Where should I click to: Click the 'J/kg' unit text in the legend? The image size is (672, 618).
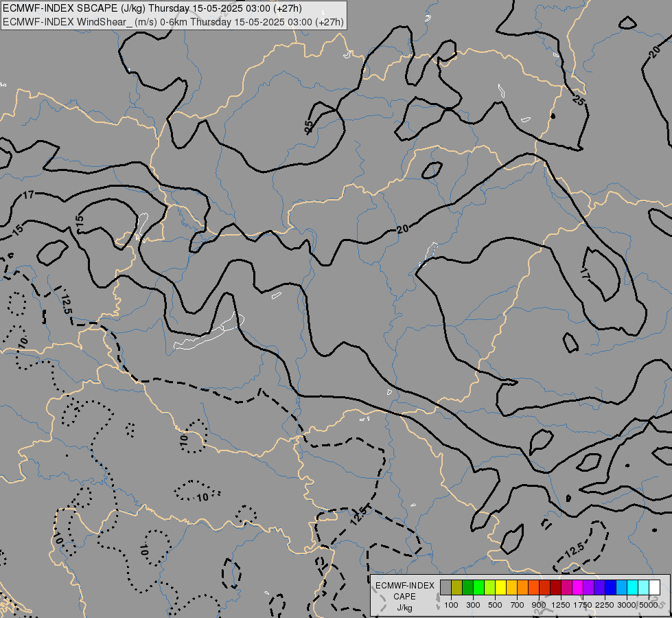coord(404,608)
